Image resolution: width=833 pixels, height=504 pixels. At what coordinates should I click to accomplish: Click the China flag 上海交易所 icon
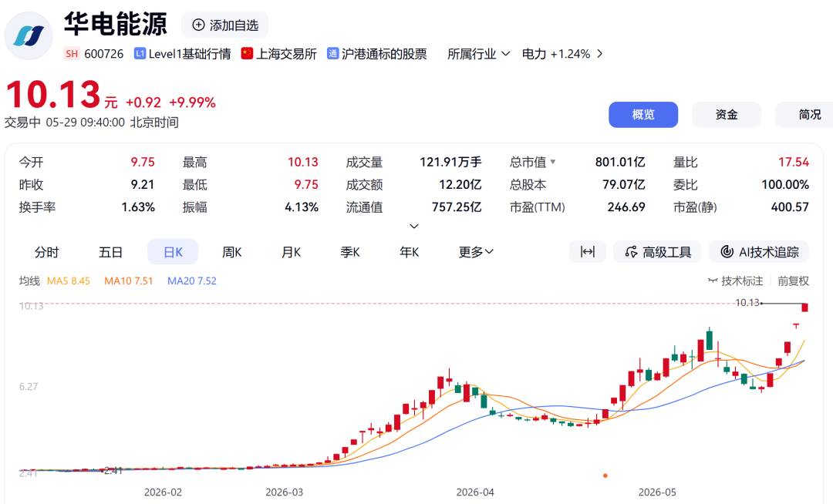click(x=247, y=54)
